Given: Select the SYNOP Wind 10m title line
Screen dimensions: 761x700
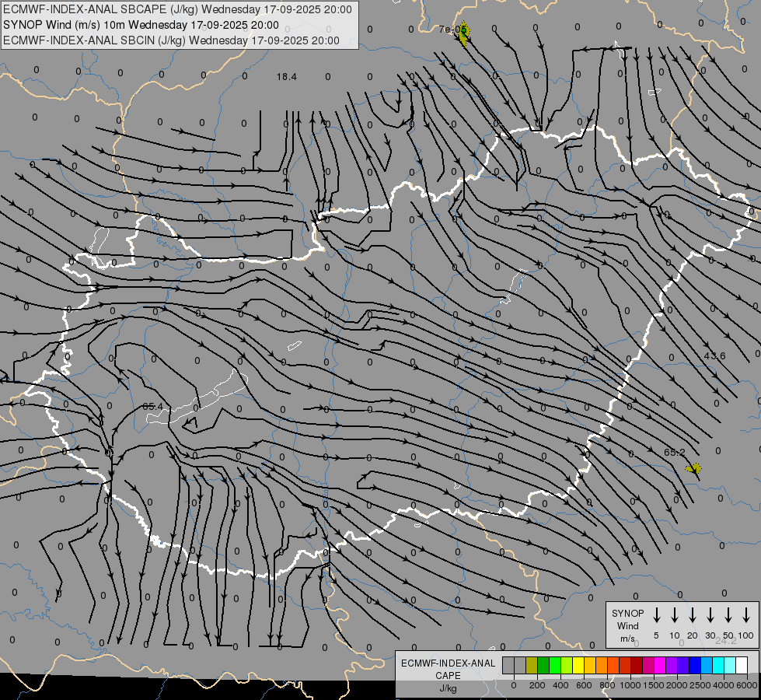Looking at the screenshot, I should pyautogui.click(x=141, y=25).
